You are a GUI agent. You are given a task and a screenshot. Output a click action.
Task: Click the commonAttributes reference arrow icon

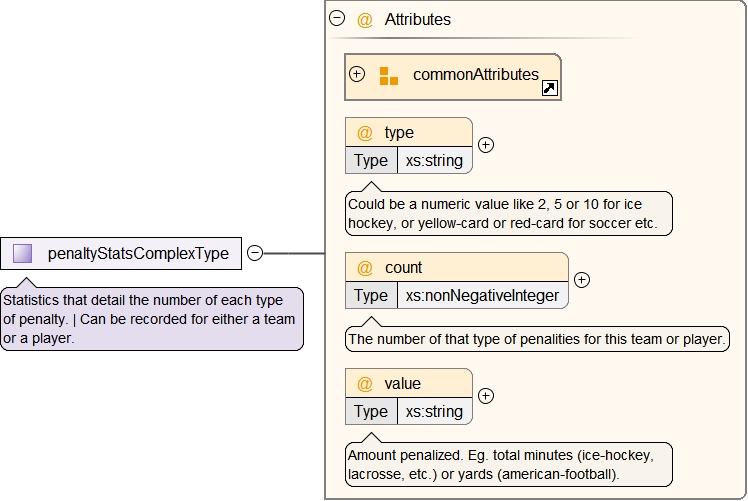point(549,89)
